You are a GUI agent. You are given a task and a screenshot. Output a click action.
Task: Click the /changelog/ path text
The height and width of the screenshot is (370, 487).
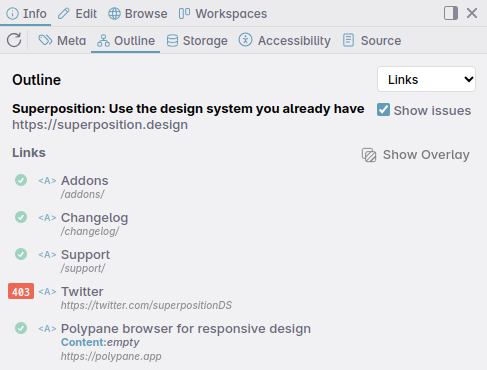pos(90,231)
